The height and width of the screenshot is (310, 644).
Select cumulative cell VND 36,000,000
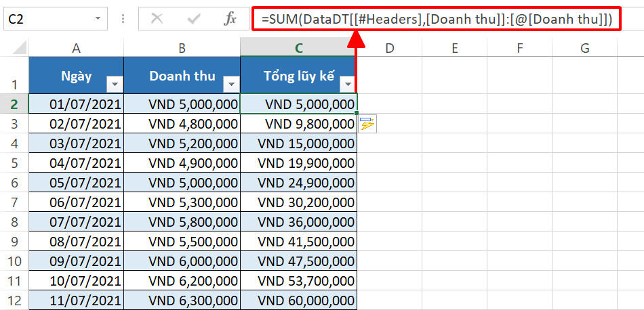tap(298, 222)
